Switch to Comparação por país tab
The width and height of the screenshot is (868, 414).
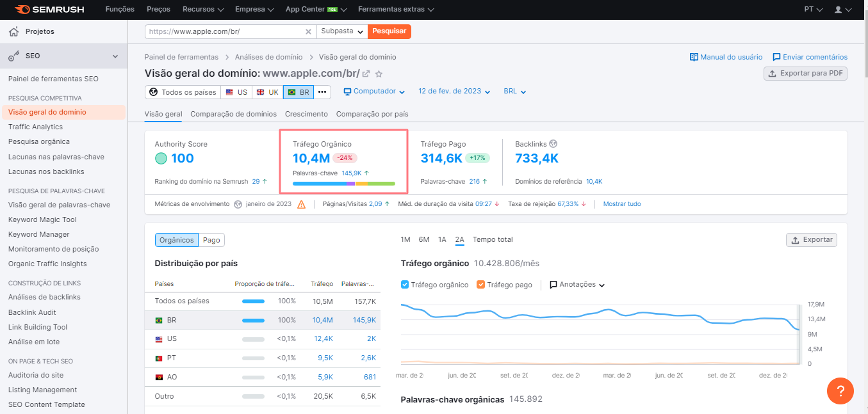tap(372, 114)
